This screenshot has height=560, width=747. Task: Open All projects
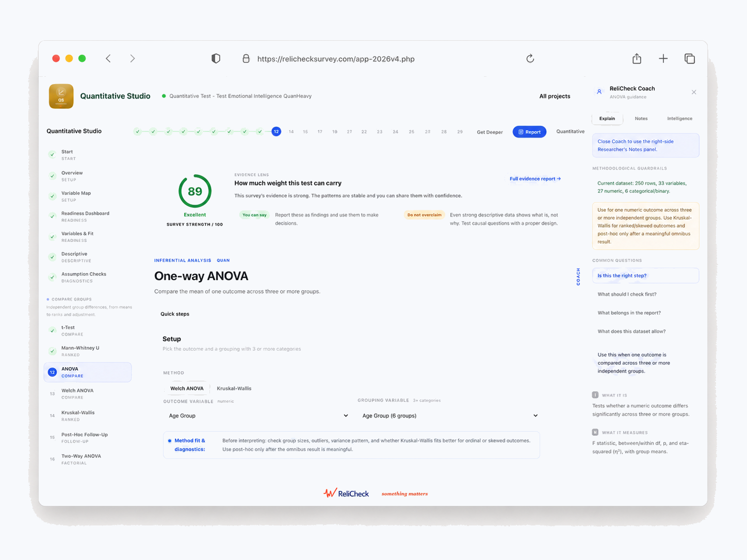pos(555,96)
